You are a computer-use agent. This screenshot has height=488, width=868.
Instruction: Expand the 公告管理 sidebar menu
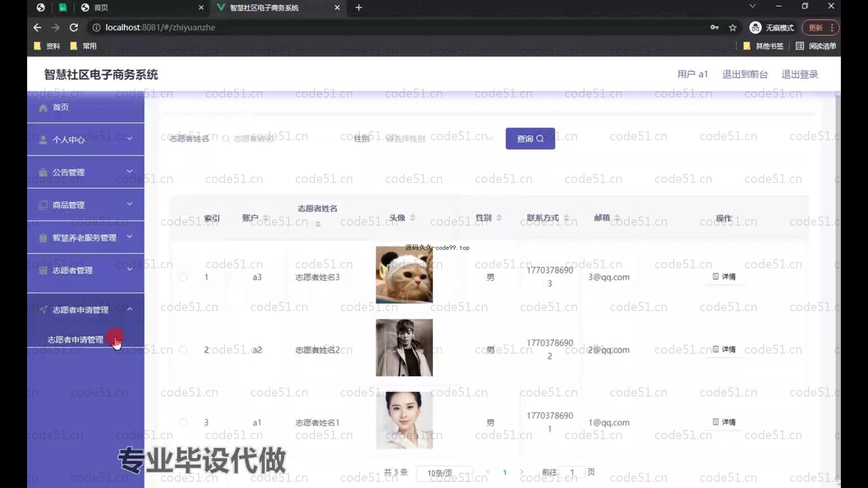pyautogui.click(x=85, y=172)
